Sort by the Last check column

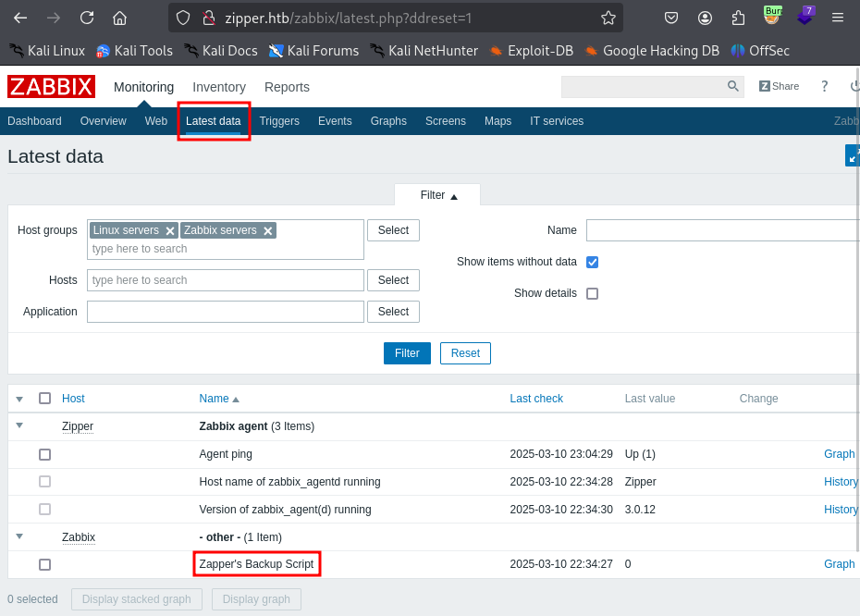click(x=536, y=399)
